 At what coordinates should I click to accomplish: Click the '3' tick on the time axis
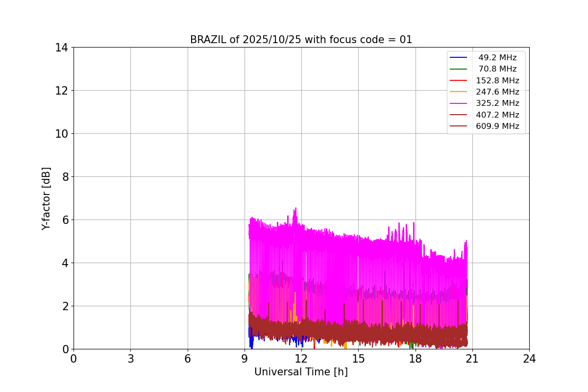(130, 359)
